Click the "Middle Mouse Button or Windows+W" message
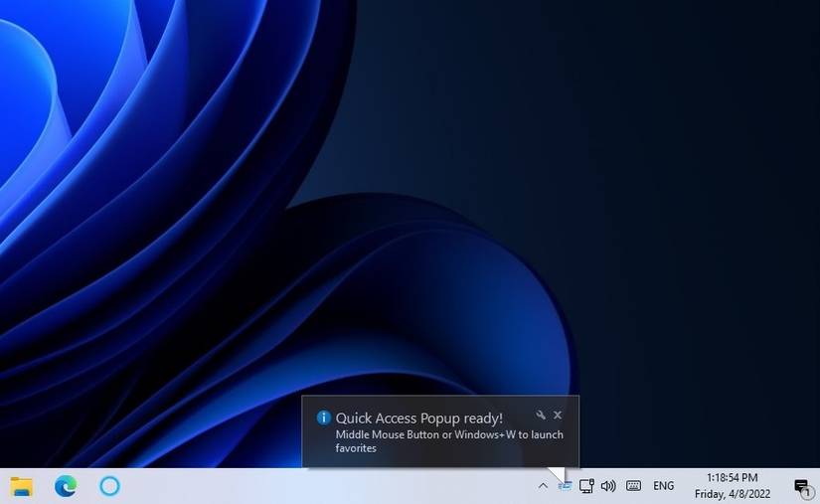Viewport: 820px width, 504px height. pyautogui.click(x=448, y=434)
